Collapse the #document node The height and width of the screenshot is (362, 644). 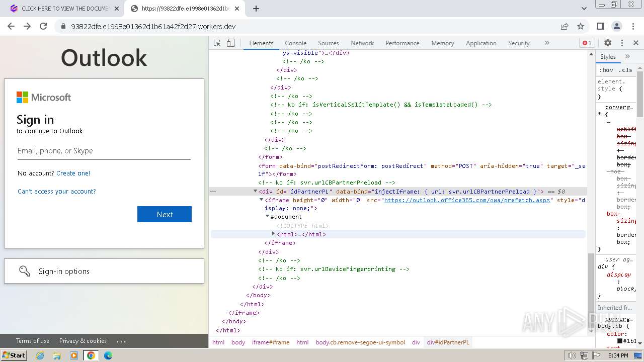tap(267, 217)
